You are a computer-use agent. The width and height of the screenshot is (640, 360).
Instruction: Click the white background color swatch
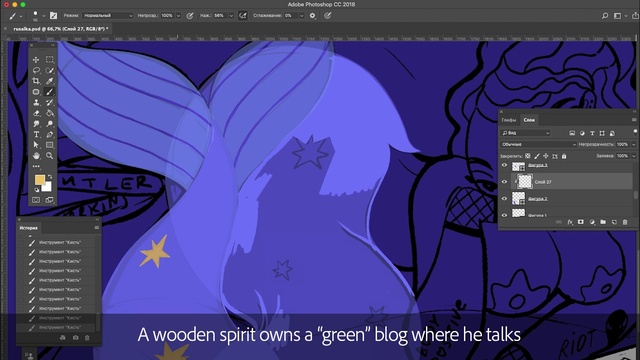48,188
